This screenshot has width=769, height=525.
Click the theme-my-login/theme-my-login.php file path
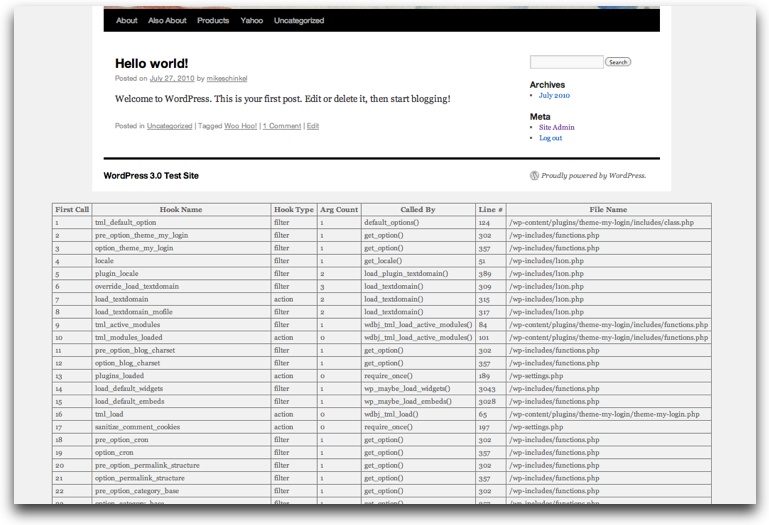pos(604,414)
